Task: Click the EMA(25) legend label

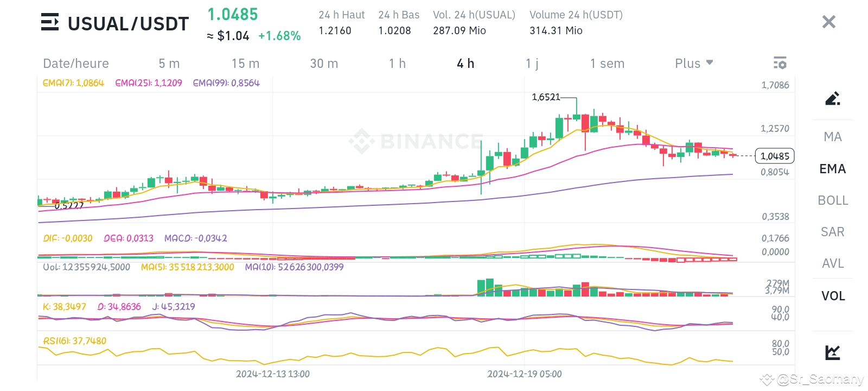Action: click(x=149, y=83)
